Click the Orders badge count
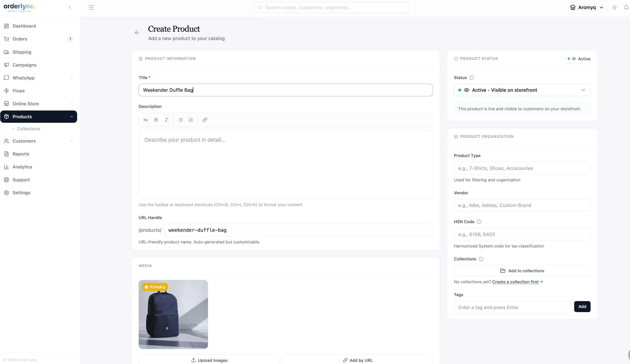 (70, 39)
